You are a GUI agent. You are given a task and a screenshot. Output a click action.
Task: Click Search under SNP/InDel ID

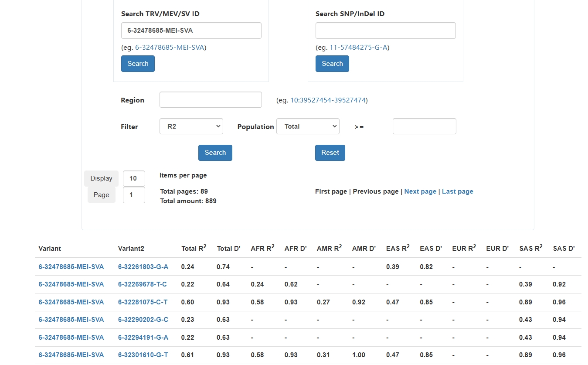(x=332, y=64)
